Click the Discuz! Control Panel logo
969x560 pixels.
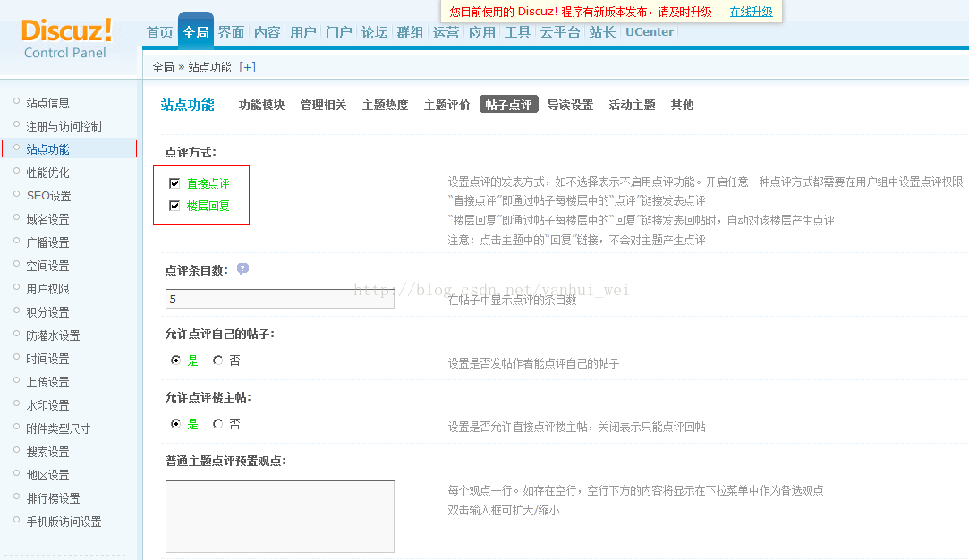[66, 38]
